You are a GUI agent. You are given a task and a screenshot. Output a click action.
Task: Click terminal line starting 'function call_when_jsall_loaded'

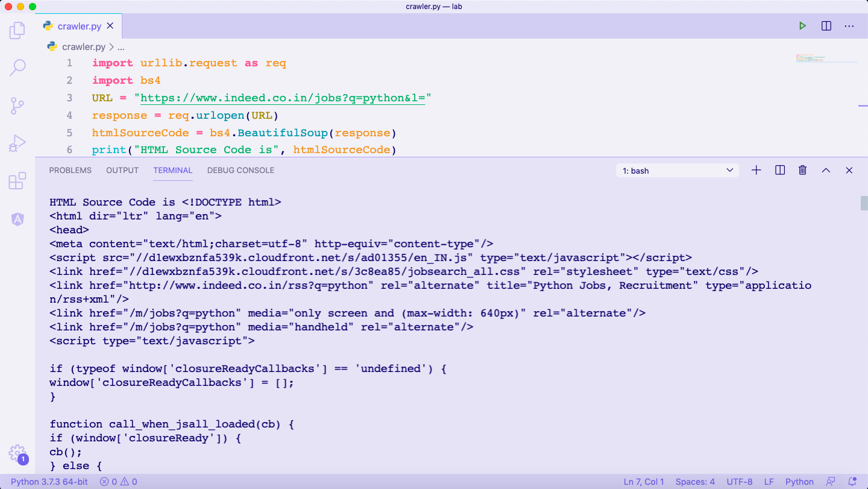click(x=172, y=424)
